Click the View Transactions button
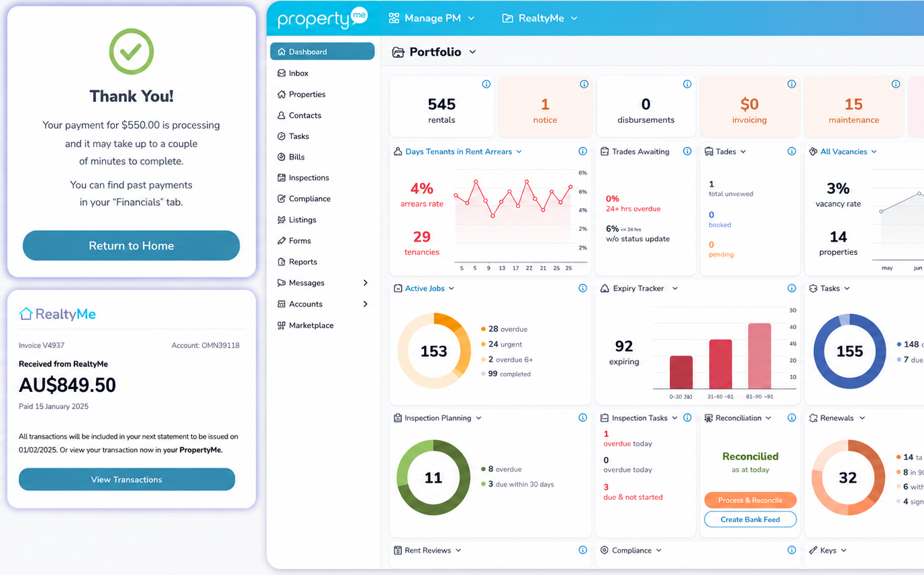Image resolution: width=924 pixels, height=575 pixels. click(127, 480)
